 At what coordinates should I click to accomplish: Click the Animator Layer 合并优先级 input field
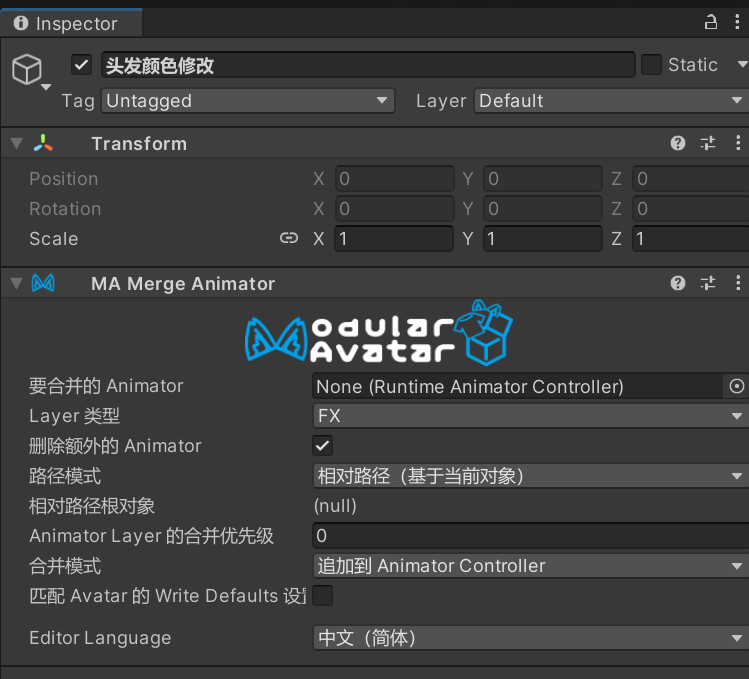(x=530, y=536)
